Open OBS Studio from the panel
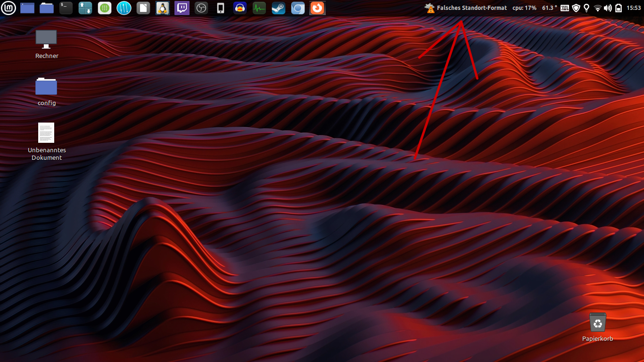 pos(201,8)
